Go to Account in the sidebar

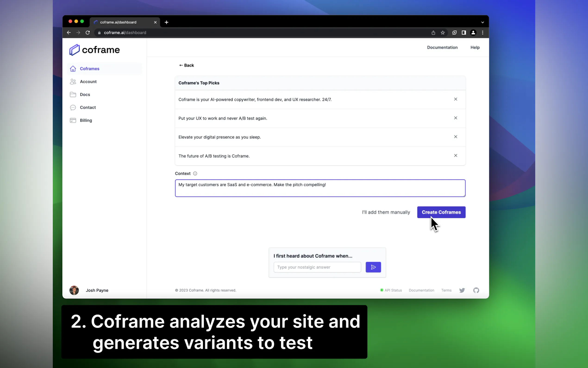tap(88, 82)
